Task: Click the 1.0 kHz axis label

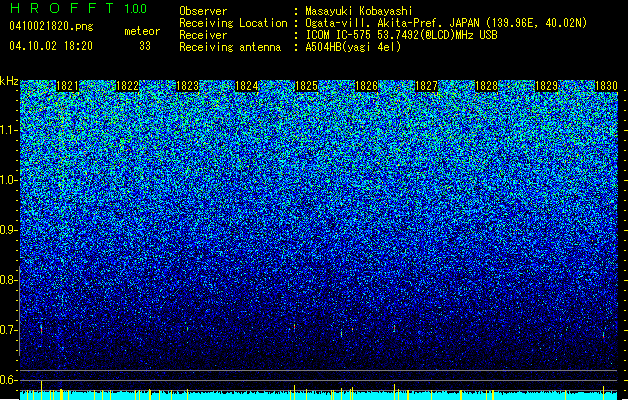Action: (x=8, y=180)
